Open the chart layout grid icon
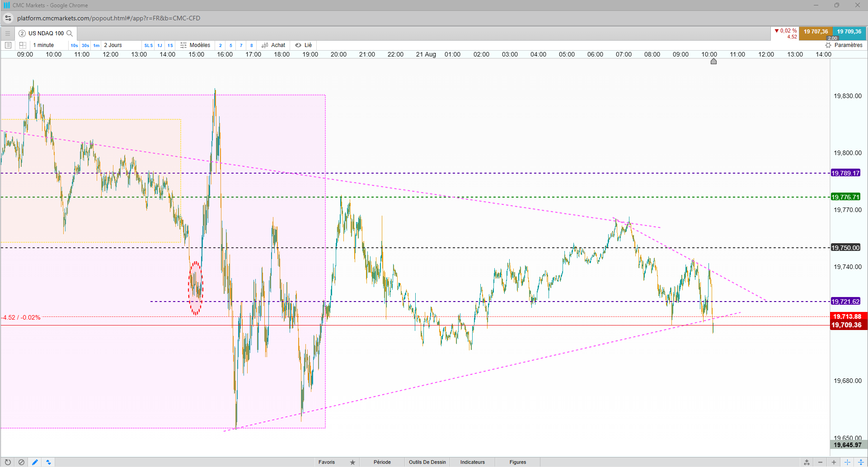 (x=23, y=45)
